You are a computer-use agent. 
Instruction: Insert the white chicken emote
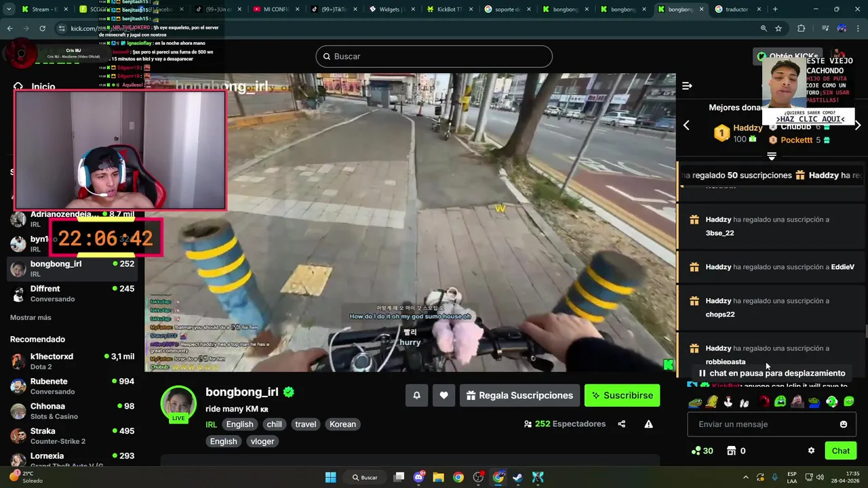pos(728,402)
